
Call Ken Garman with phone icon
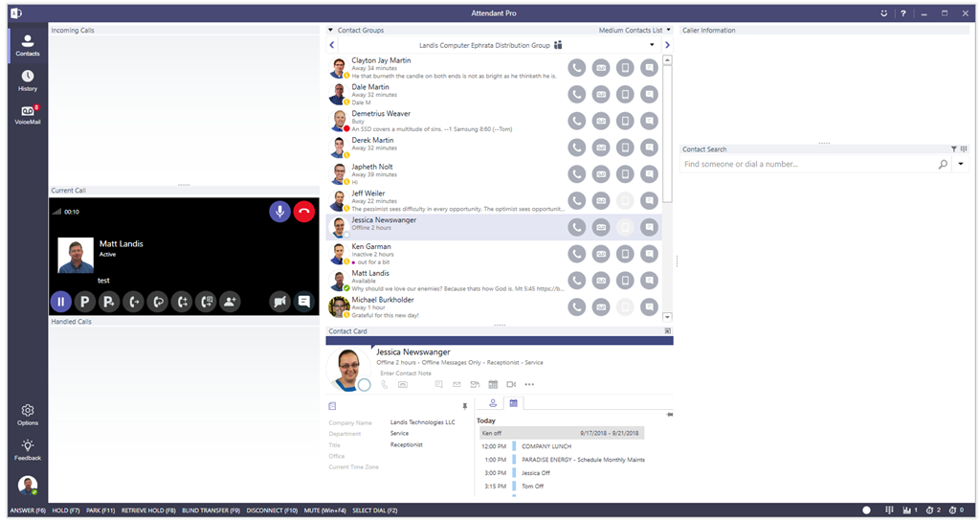click(x=577, y=254)
